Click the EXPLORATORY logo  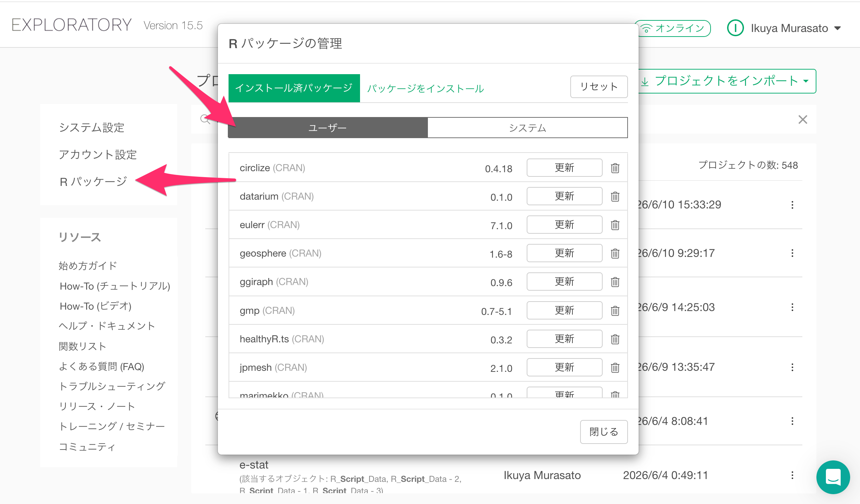72,25
